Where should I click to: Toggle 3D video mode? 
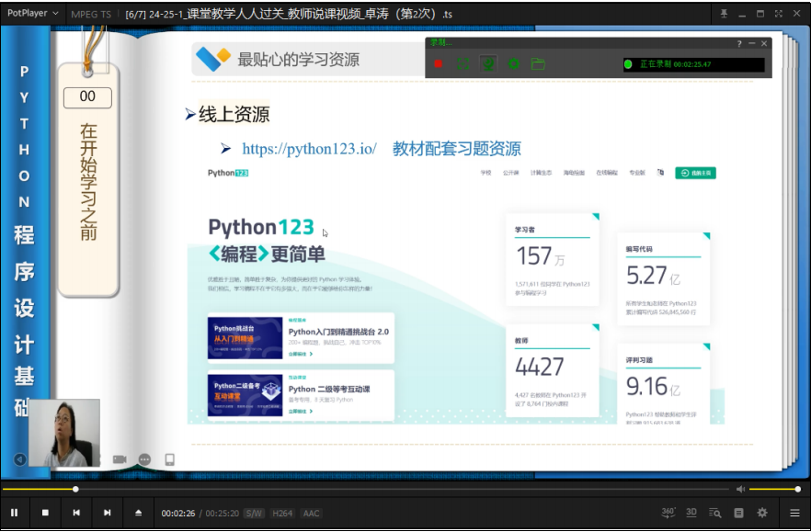click(691, 513)
